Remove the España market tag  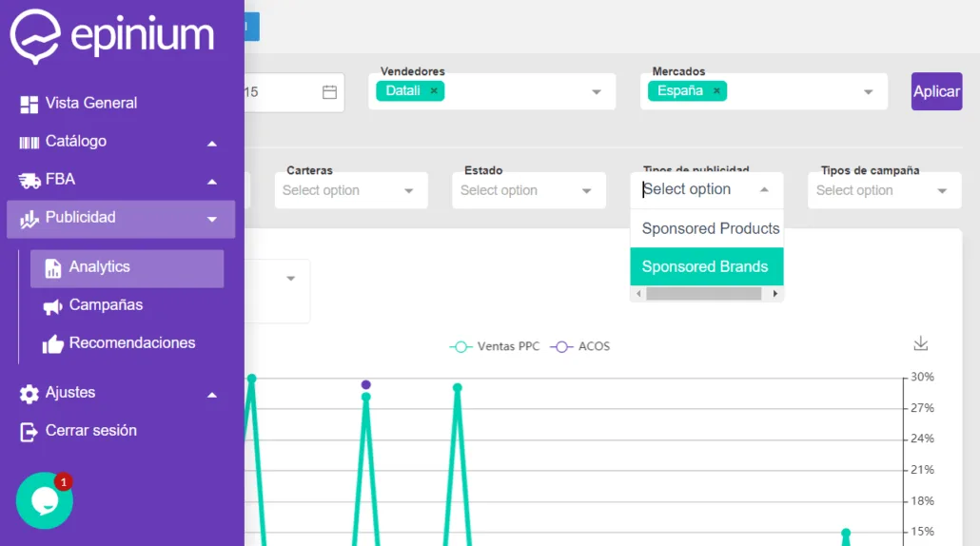(716, 90)
